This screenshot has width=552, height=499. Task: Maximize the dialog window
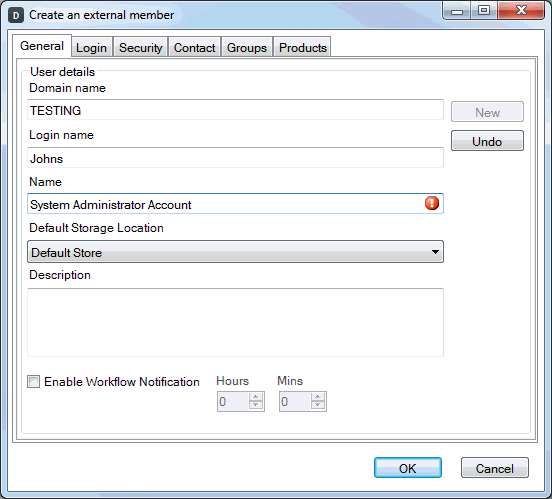(484, 10)
